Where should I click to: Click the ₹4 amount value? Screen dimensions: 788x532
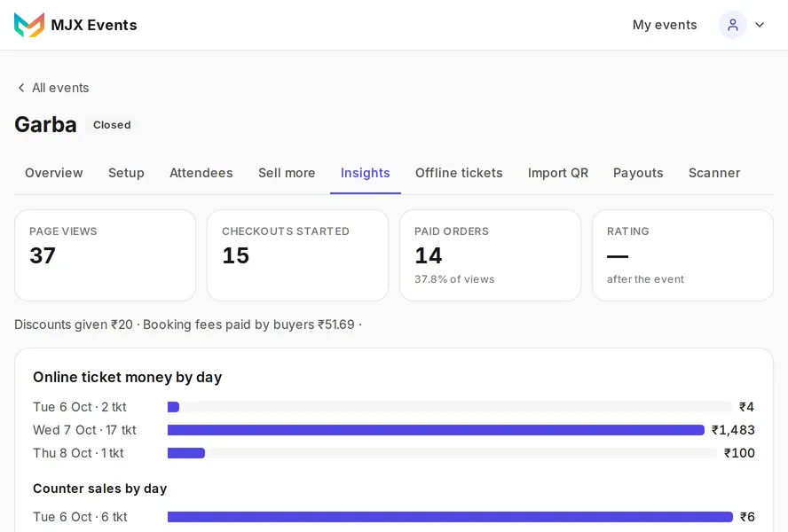tap(746, 407)
